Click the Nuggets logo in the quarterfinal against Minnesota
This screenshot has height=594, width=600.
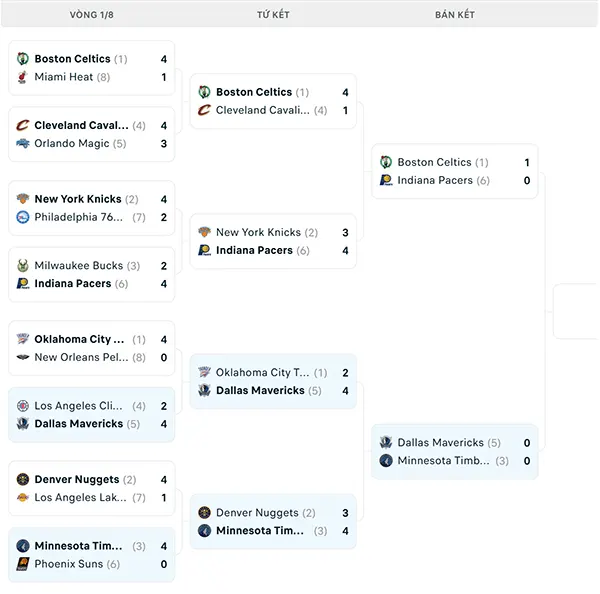click(x=204, y=512)
